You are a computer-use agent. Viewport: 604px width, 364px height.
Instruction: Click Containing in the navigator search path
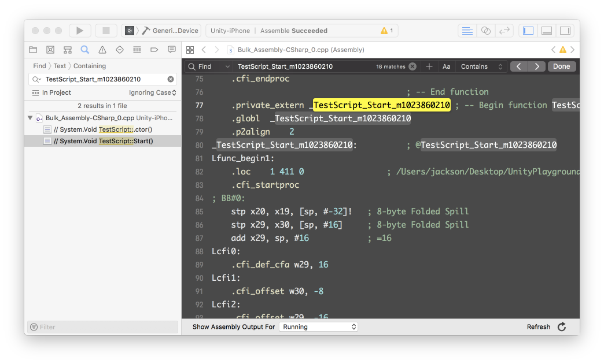pos(89,66)
